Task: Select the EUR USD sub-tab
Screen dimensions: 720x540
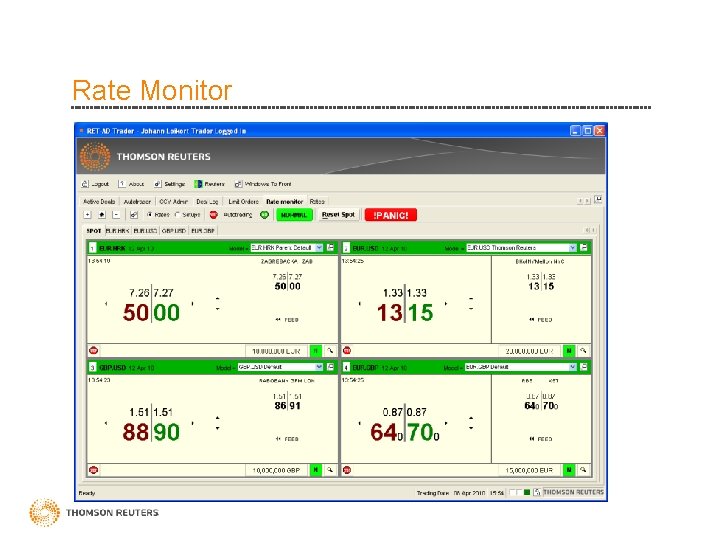Action: tap(146, 231)
